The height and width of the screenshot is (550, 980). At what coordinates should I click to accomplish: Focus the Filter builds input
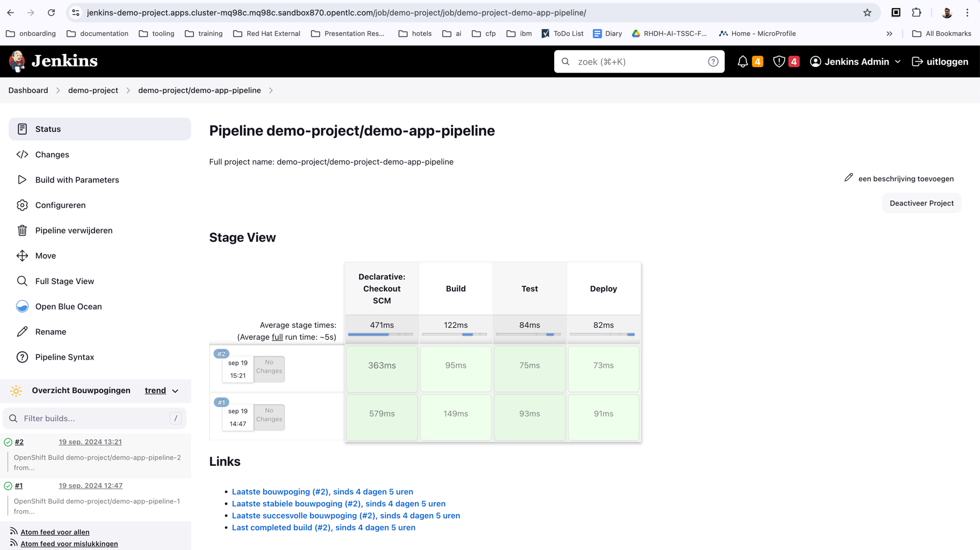coord(94,418)
